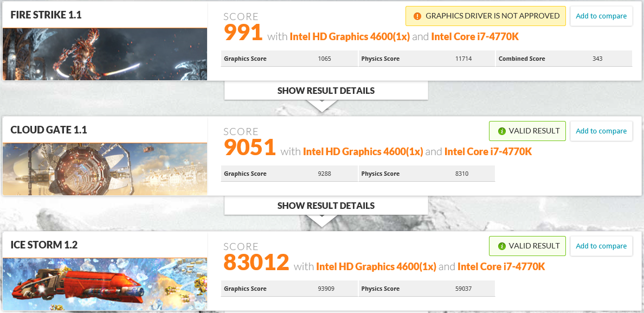
Task: Add Fire Strike result to compare
Action: (601, 16)
